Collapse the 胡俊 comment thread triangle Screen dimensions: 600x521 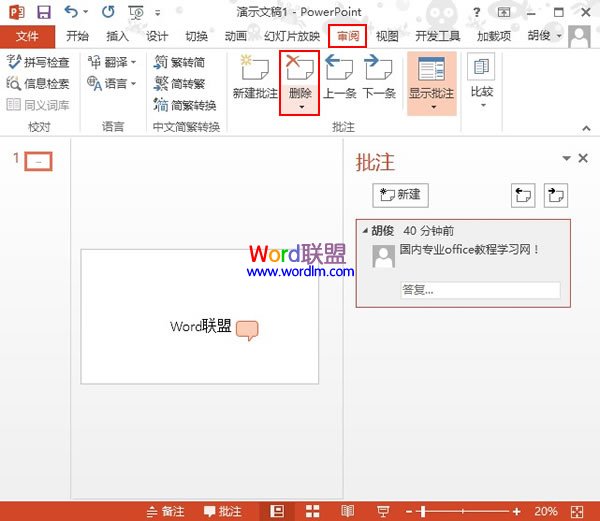[x=365, y=231]
